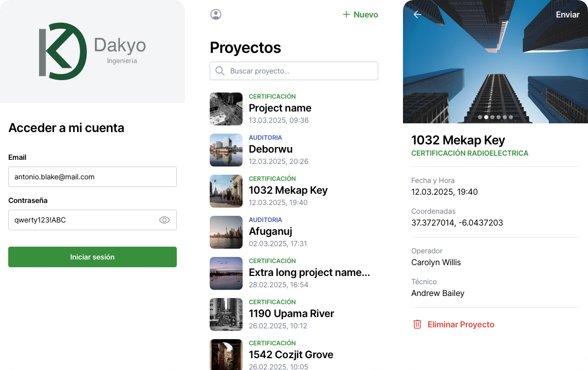
Task: Open the 1032 Mekap Key list item
Action: pos(293,191)
